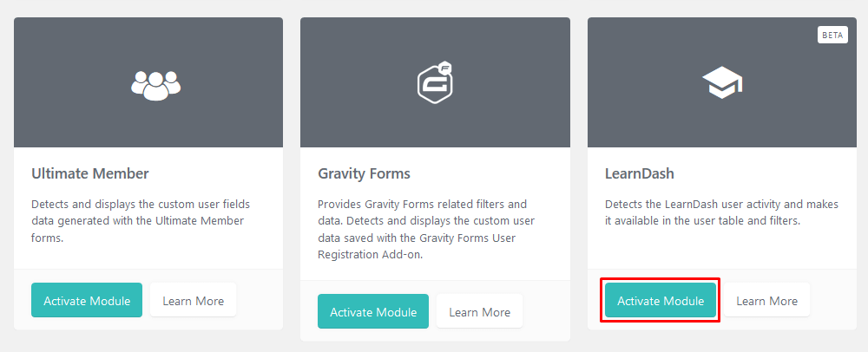Viewport: 868px width, 352px height.
Task: Open Learn More for LearnDash
Action: pyautogui.click(x=766, y=301)
